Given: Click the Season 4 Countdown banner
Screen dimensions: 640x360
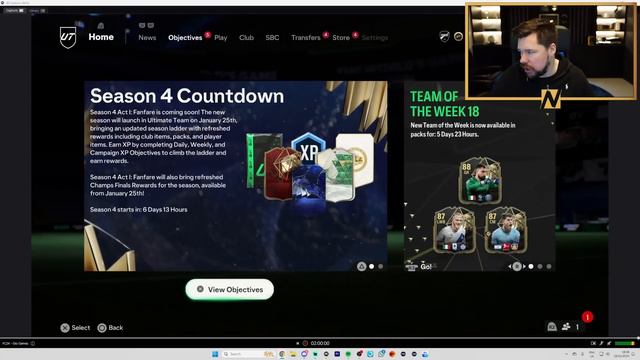Looking at the screenshot, I should (x=236, y=176).
